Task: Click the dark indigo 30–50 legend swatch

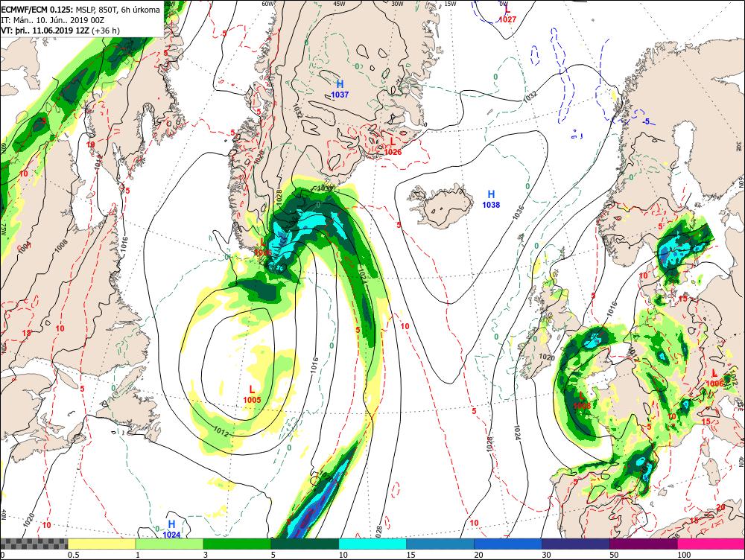Action: click(x=575, y=544)
